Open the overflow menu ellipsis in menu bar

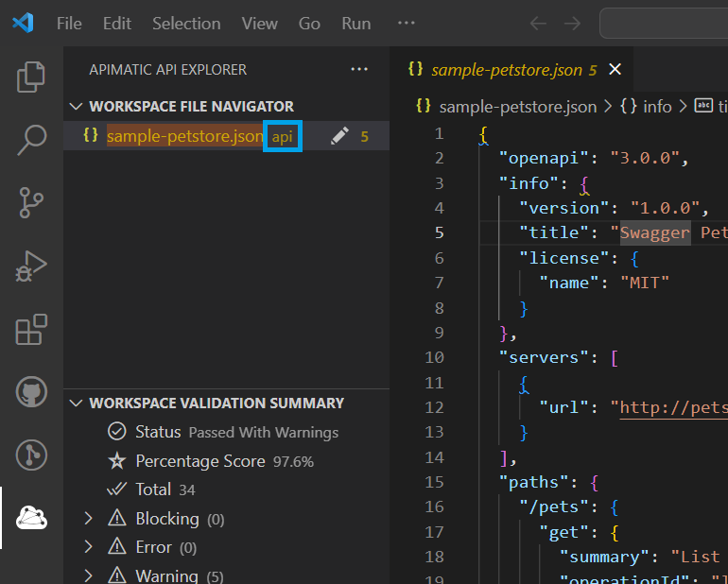[x=407, y=23]
